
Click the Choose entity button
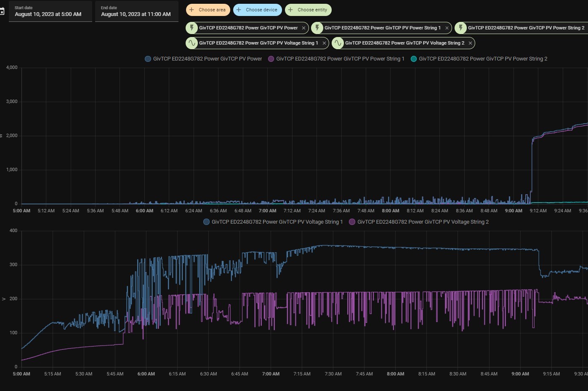tap(308, 10)
